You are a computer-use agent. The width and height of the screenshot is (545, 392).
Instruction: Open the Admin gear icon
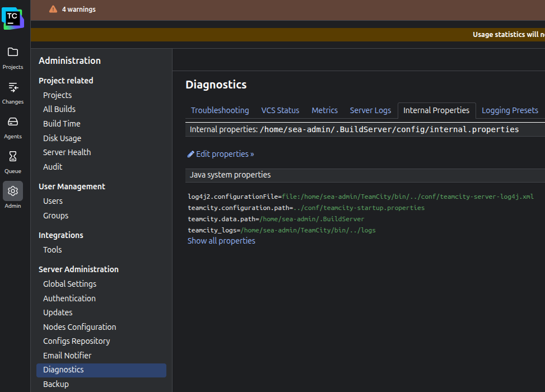pyautogui.click(x=13, y=191)
